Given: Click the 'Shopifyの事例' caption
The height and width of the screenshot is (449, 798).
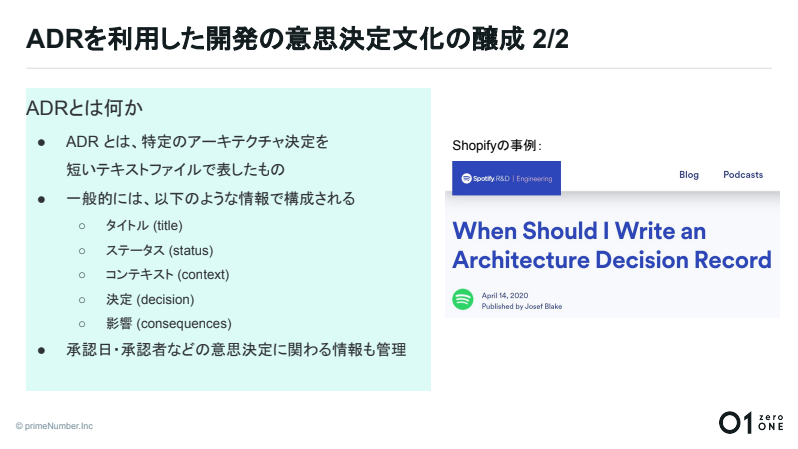Looking at the screenshot, I should pos(497,146).
